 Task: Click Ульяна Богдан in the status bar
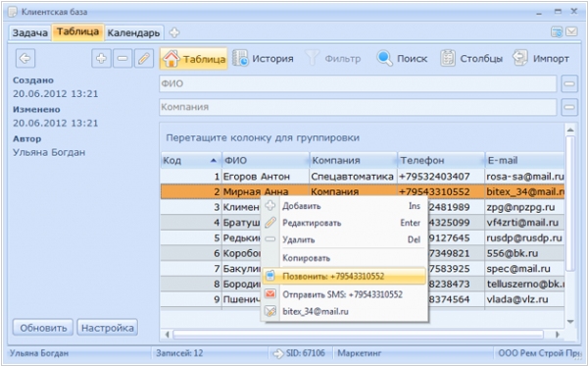click(x=39, y=353)
